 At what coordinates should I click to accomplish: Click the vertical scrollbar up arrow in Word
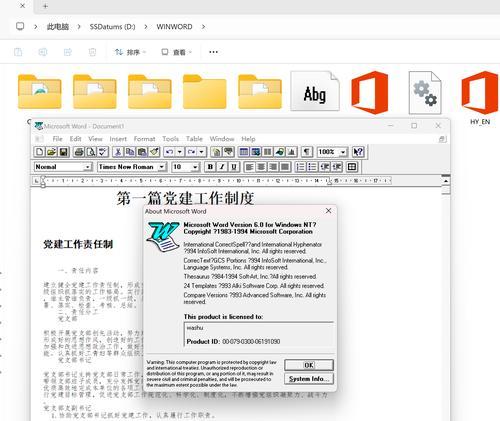(x=446, y=180)
